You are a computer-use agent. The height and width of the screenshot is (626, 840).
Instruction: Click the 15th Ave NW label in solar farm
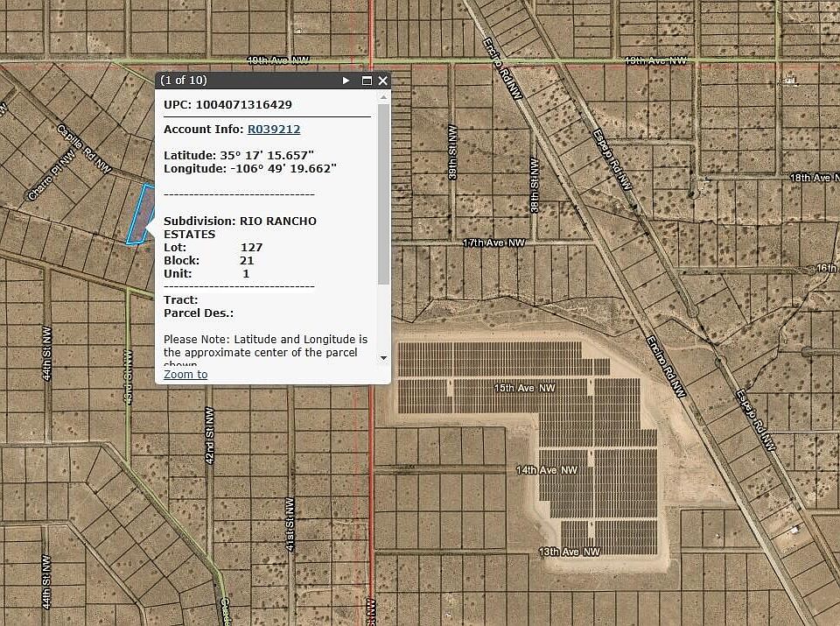pyautogui.click(x=525, y=387)
